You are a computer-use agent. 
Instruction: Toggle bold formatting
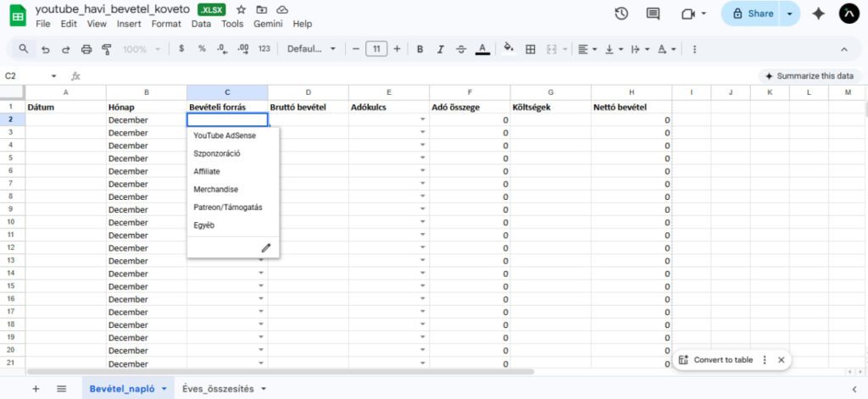420,49
